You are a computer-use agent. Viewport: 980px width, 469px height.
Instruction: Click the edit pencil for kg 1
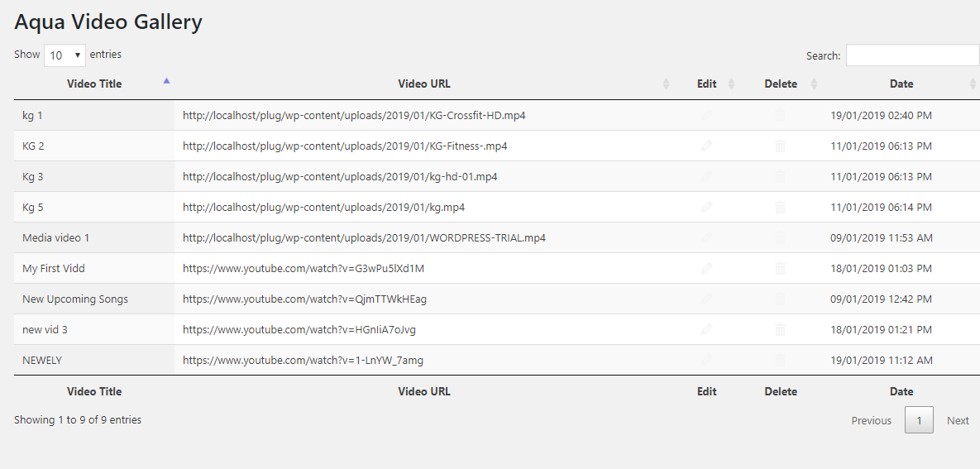tap(706, 116)
